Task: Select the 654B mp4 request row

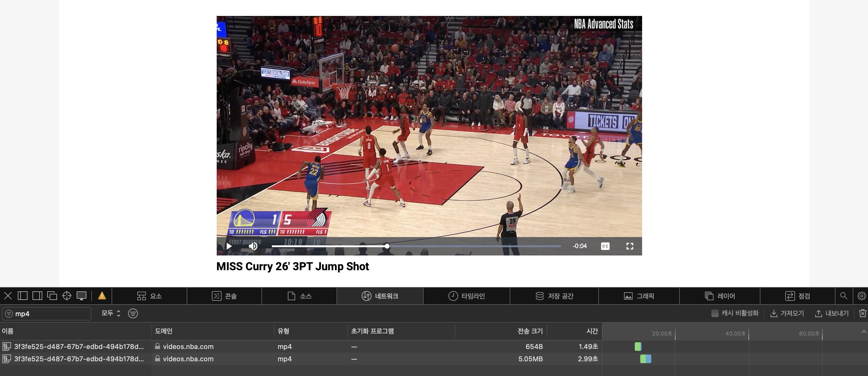Action: [301, 346]
